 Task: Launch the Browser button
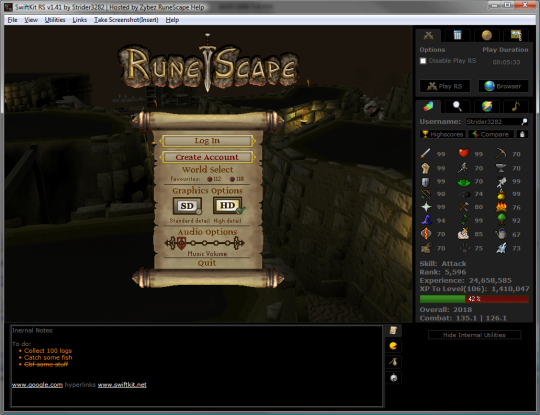(x=503, y=86)
